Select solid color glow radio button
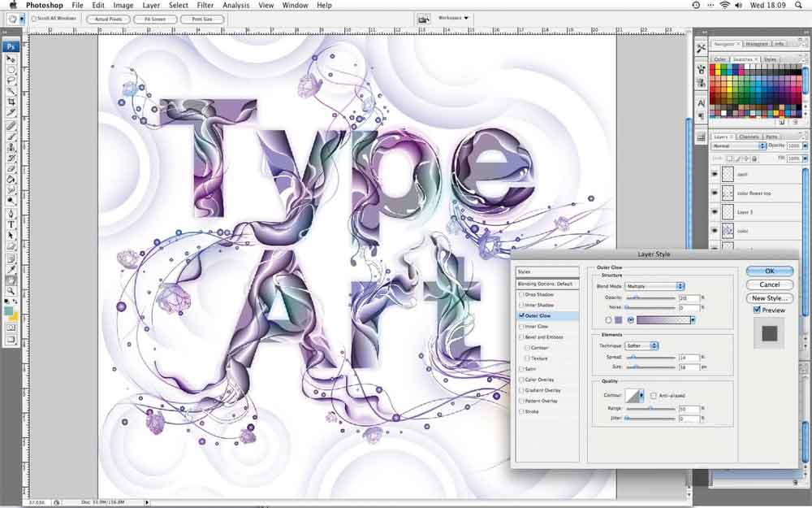Screen dimensions: 812x508 608,320
